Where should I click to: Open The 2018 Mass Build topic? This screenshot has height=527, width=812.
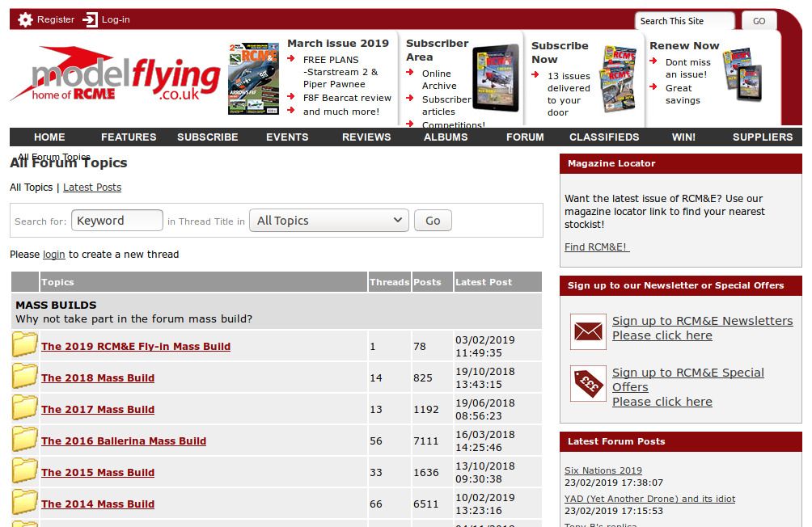[x=98, y=378]
